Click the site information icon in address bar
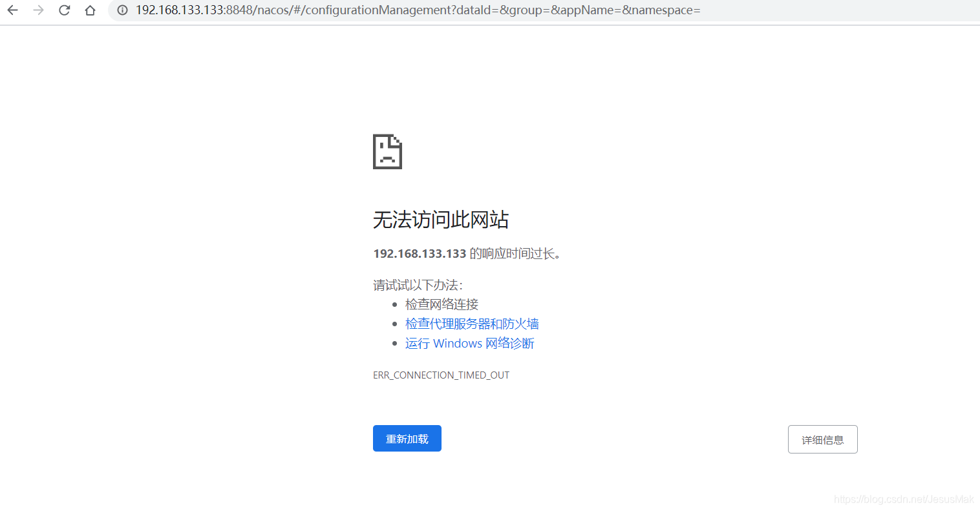980x511 pixels. (122, 10)
